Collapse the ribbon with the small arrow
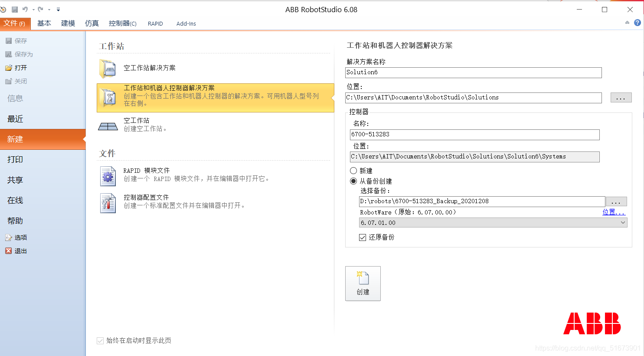Viewport: 644px width, 356px height. coord(627,23)
